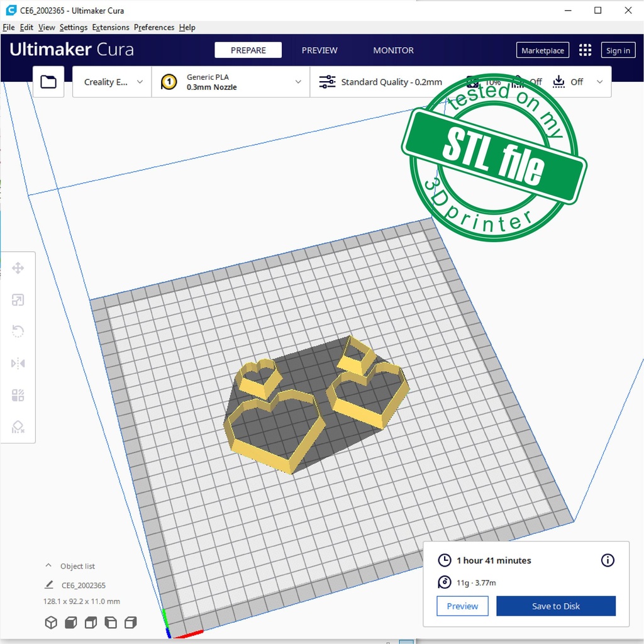Open the Extensions menu
The width and height of the screenshot is (644, 644).
[x=110, y=28]
